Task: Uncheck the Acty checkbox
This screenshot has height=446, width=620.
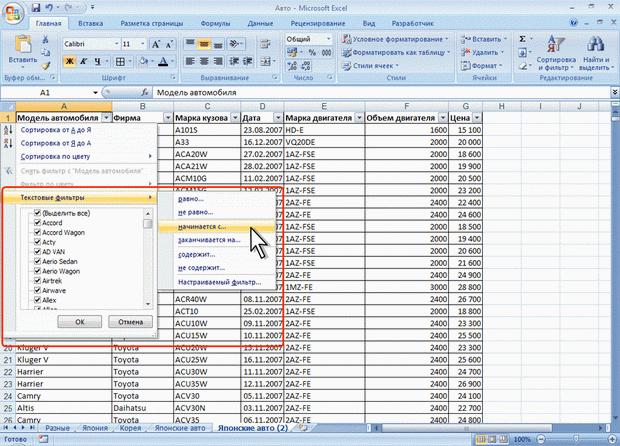Action: click(x=38, y=242)
